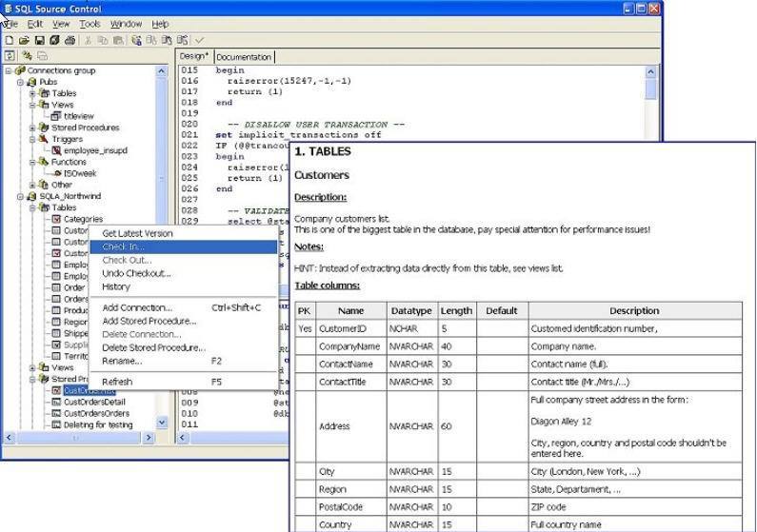The width and height of the screenshot is (757, 532).
Task: Click the Connections group root icon
Action: click(x=20, y=70)
